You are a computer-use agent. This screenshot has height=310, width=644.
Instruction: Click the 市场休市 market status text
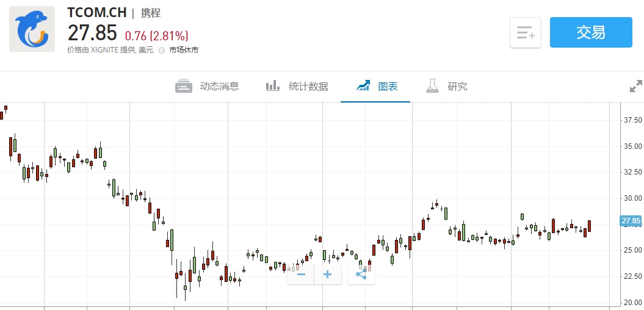pos(184,50)
